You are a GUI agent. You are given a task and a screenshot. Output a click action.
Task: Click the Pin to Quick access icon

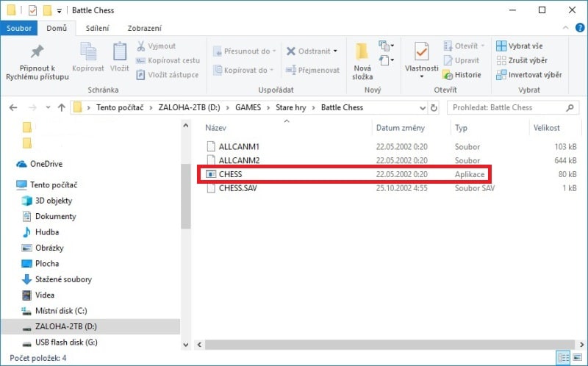coord(37,51)
